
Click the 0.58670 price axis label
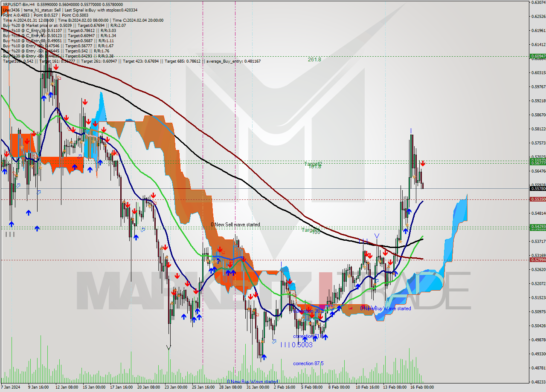[538, 115]
